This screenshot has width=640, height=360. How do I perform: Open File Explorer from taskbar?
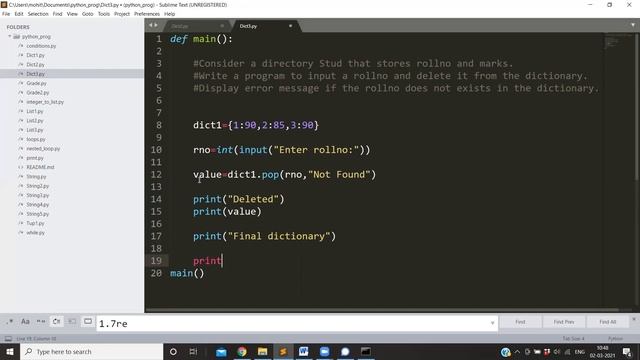click(262, 351)
